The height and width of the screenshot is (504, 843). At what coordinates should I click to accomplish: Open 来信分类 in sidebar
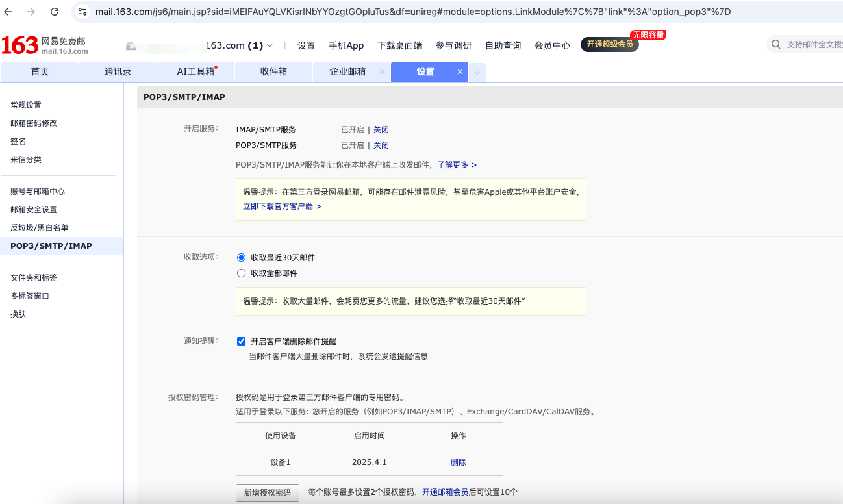(x=26, y=160)
